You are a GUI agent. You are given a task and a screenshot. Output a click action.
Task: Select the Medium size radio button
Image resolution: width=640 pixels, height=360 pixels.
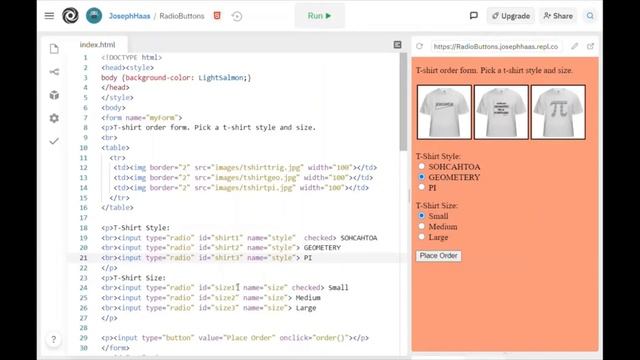422,226
